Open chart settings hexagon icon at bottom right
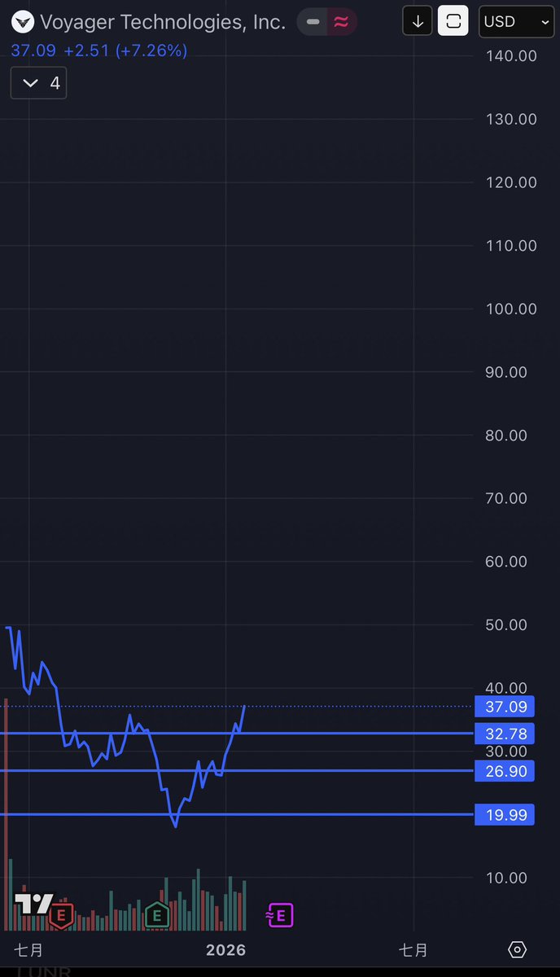This screenshot has height=977, width=560. pyautogui.click(x=517, y=949)
